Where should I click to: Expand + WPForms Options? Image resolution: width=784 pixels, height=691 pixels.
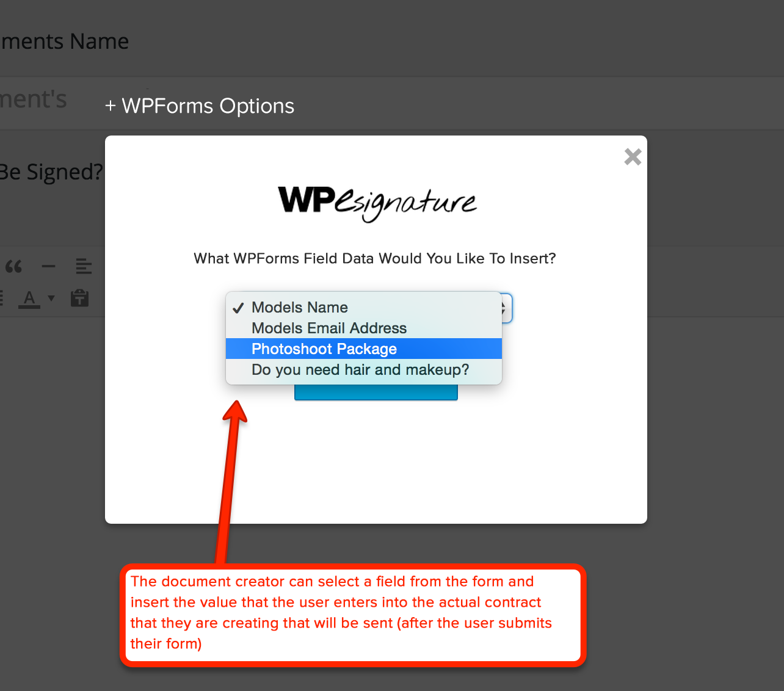200,106
